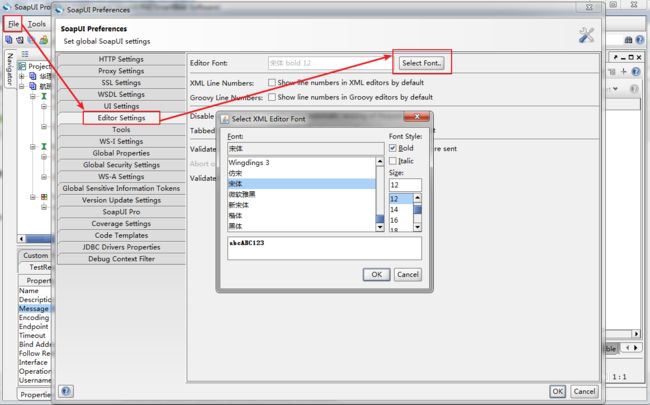The image size is (650, 405).
Task: Confirm the font dialog with OK
Action: [376, 274]
